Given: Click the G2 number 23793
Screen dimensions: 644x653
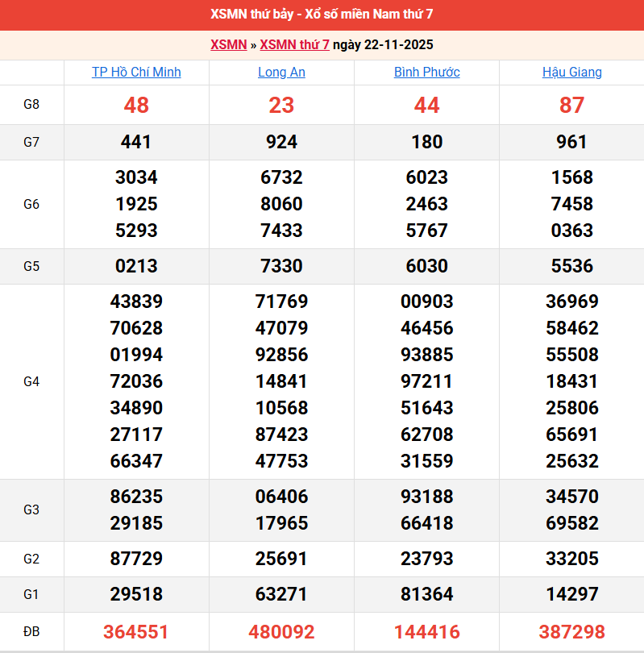Looking at the screenshot, I should [426, 559].
